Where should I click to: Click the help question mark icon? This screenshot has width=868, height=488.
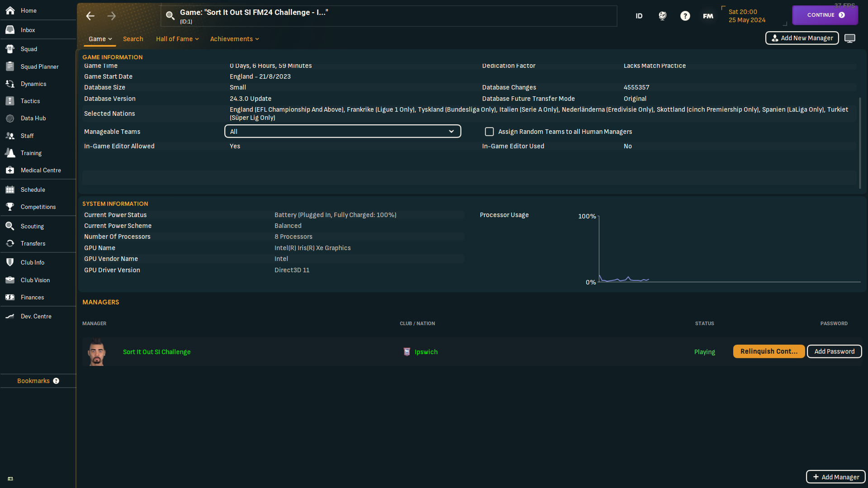685,16
